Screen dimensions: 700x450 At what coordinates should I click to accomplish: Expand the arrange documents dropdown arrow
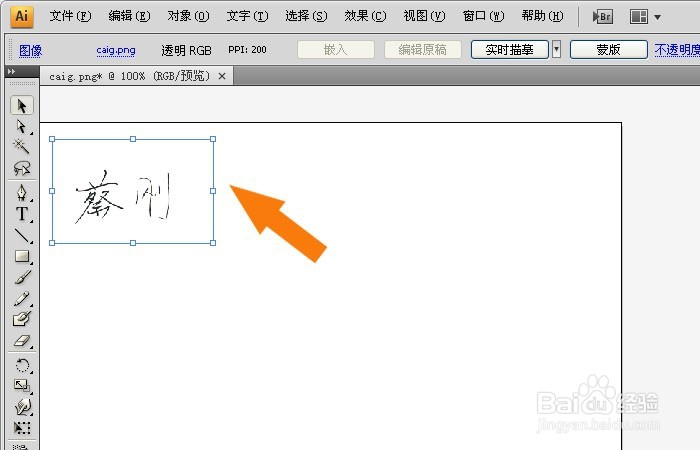click(x=657, y=17)
